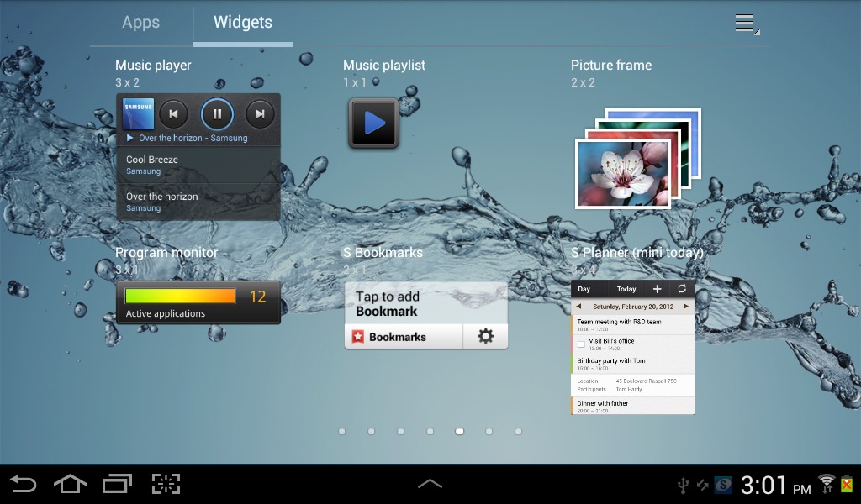Image resolution: width=861 pixels, height=504 pixels.
Task: Tap the Music playlist play icon
Action: click(x=373, y=123)
